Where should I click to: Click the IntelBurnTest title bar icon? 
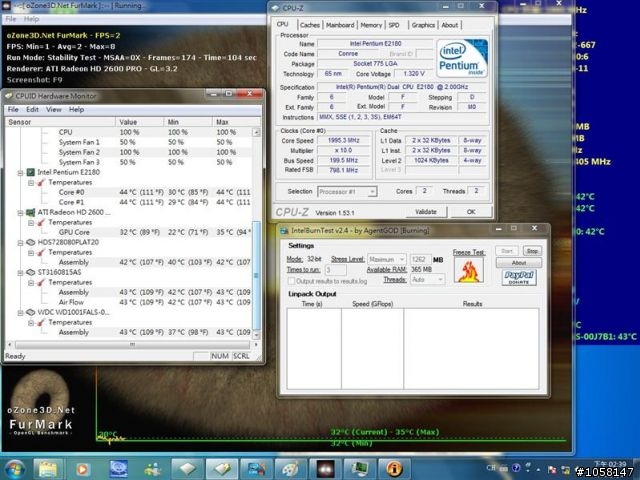tap(284, 231)
